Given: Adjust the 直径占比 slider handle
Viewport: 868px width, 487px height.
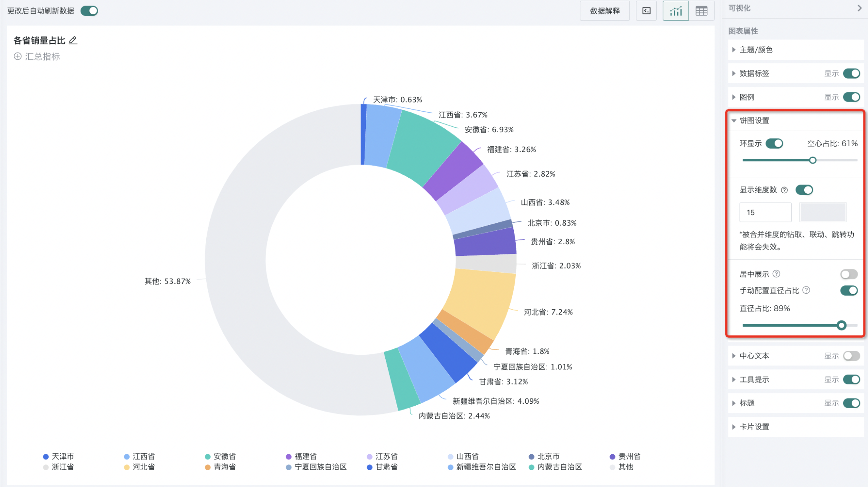Looking at the screenshot, I should click(841, 325).
